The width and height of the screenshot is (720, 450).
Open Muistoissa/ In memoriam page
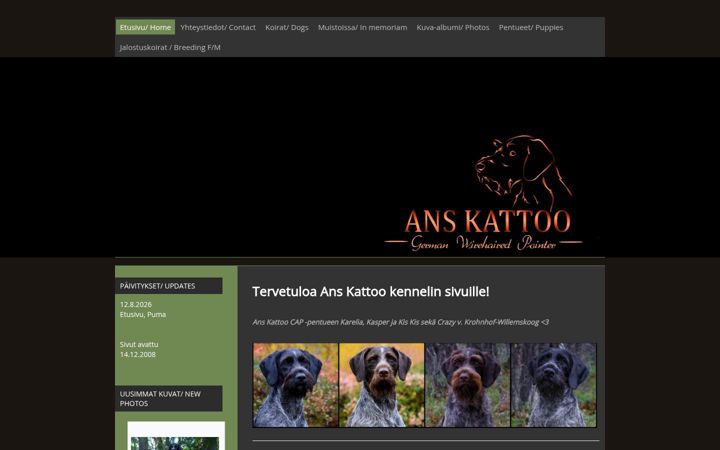[362, 27]
